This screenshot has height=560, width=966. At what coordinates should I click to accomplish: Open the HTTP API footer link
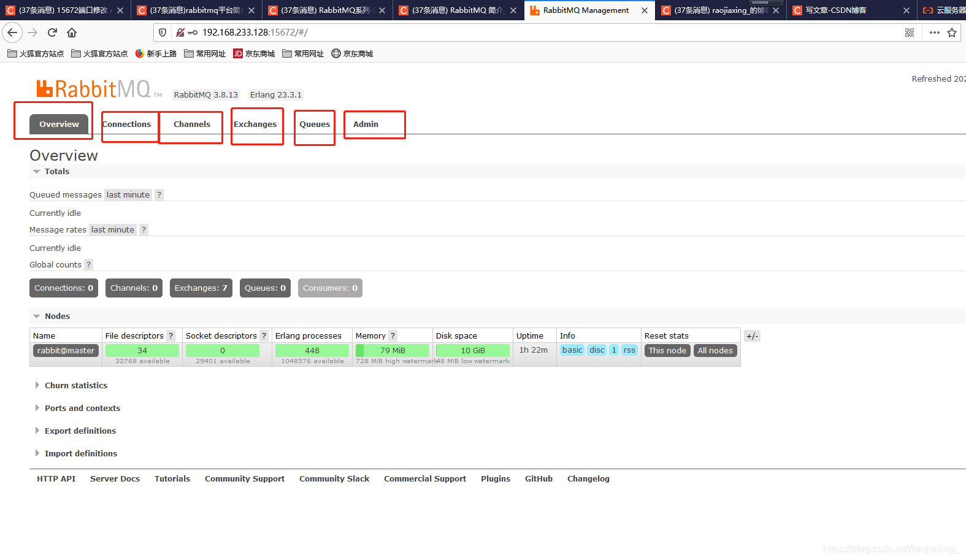56,478
